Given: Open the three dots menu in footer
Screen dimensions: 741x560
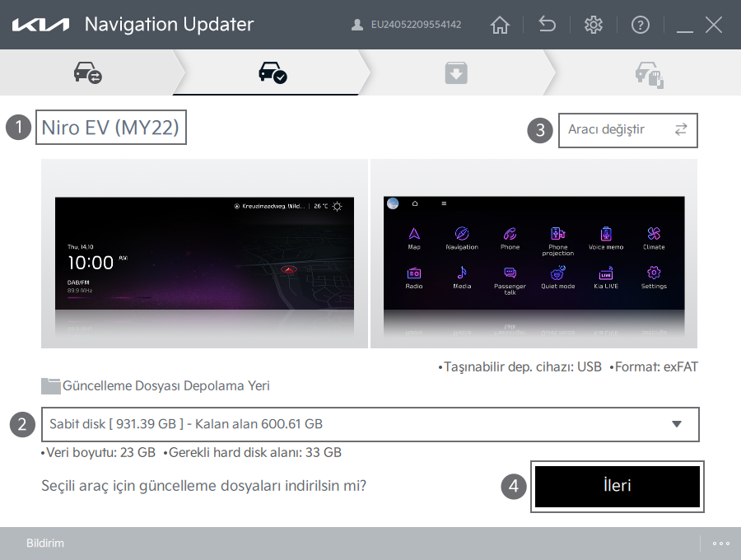Looking at the screenshot, I should tap(721, 544).
